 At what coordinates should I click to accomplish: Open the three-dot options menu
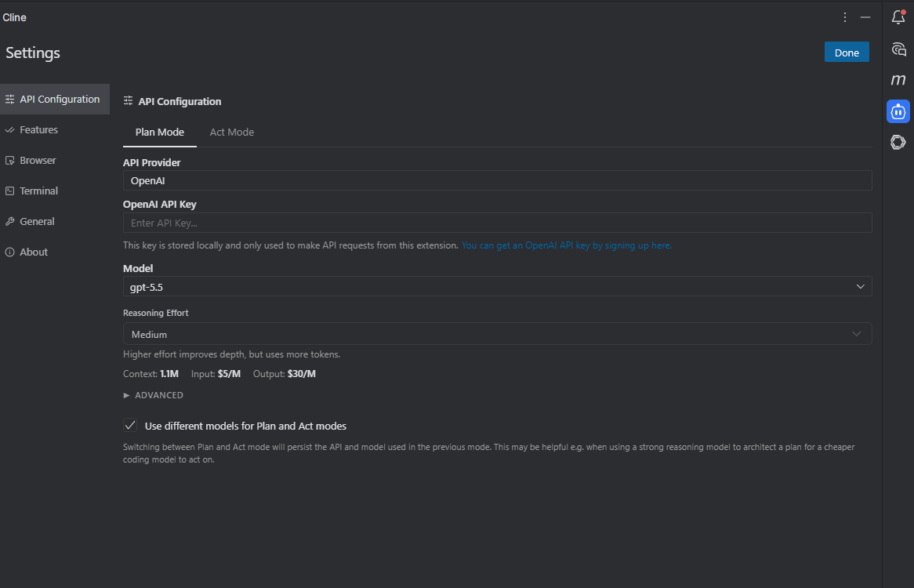(x=845, y=17)
